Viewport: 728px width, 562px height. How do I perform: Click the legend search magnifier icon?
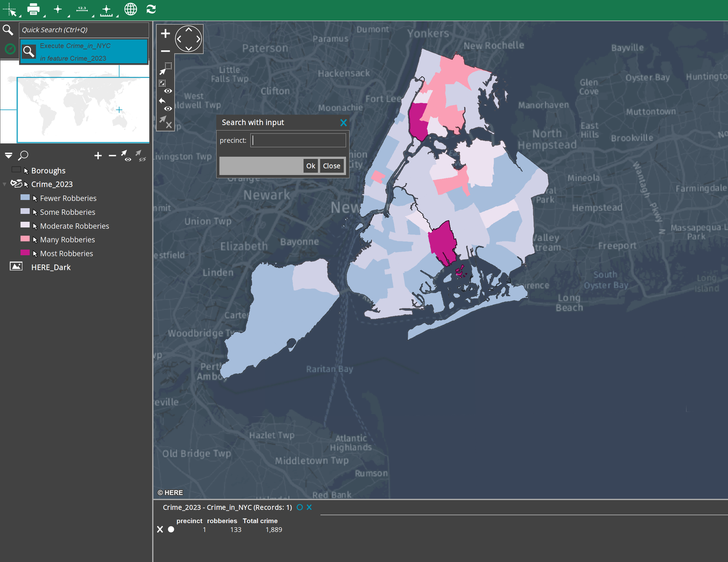click(23, 156)
